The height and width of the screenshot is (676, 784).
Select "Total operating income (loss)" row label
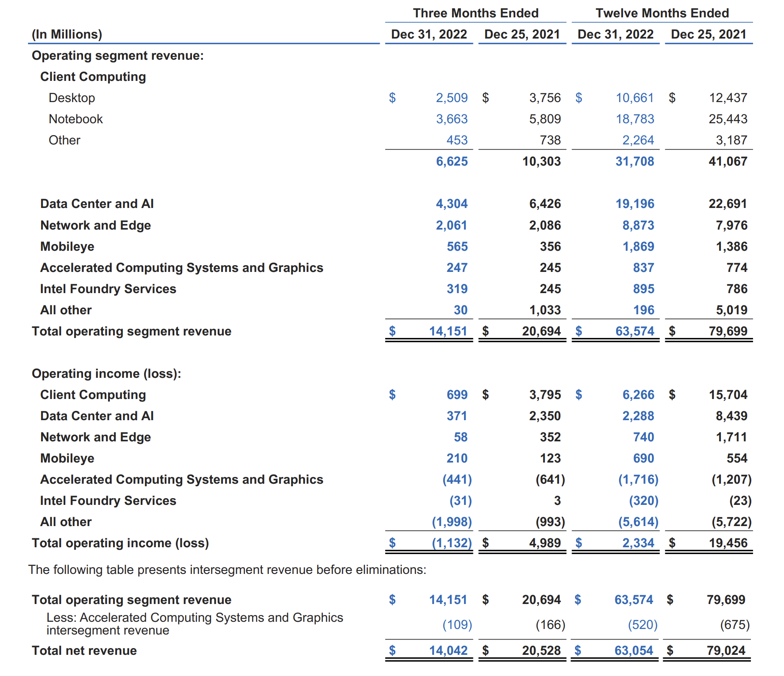point(120,543)
